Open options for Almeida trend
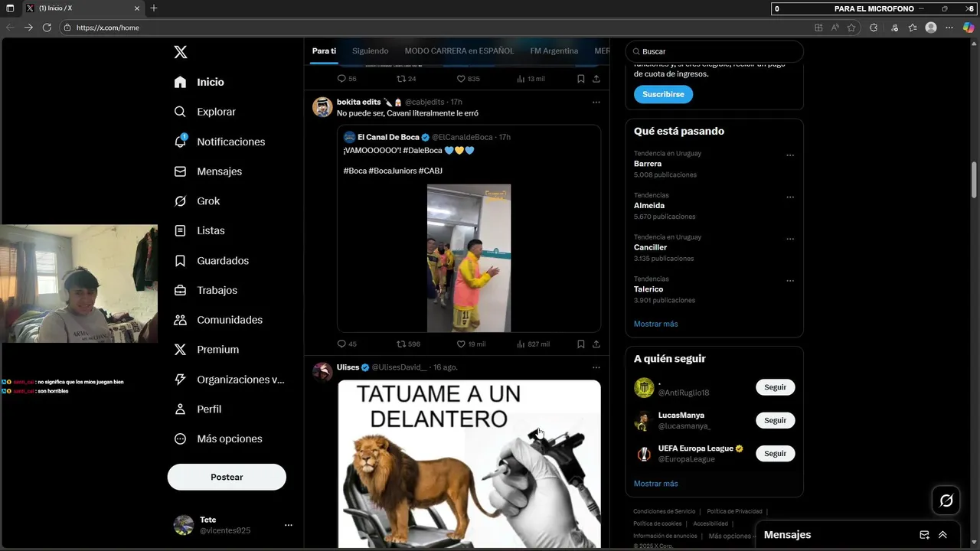This screenshot has height=551, width=980. (x=790, y=197)
